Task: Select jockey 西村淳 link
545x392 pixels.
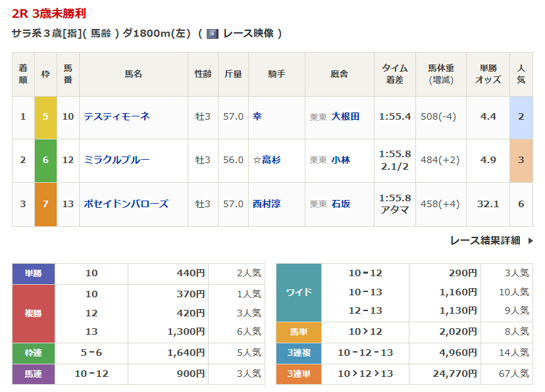Action: [267, 204]
